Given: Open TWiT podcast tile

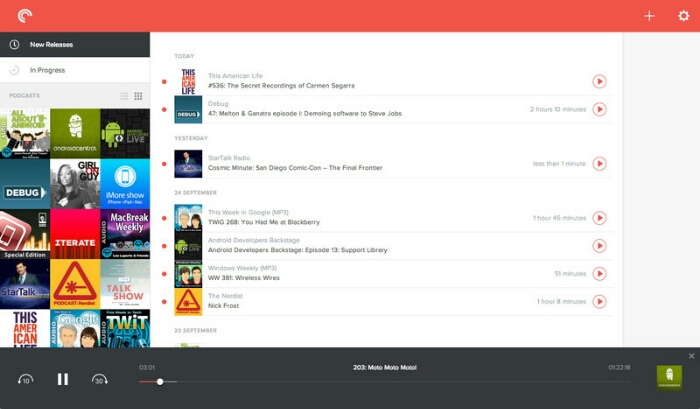Looking at the screenshot, I should click(x=125, y=328).
